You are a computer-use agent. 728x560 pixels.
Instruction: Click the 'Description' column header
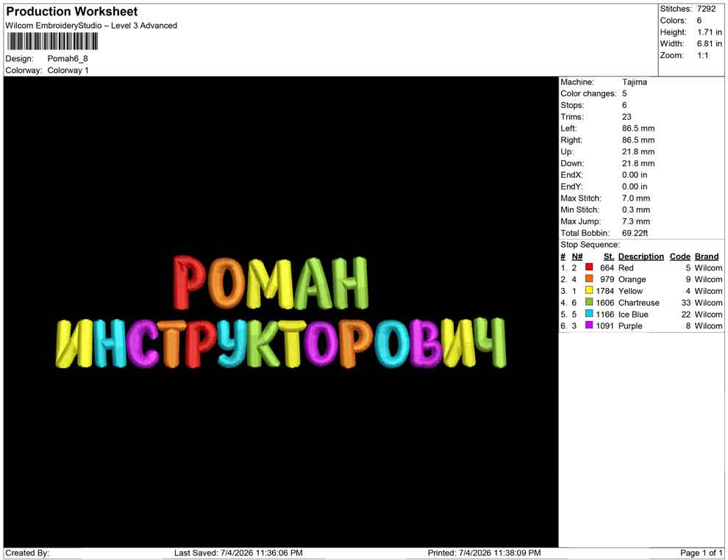click(x=641, y=256)
